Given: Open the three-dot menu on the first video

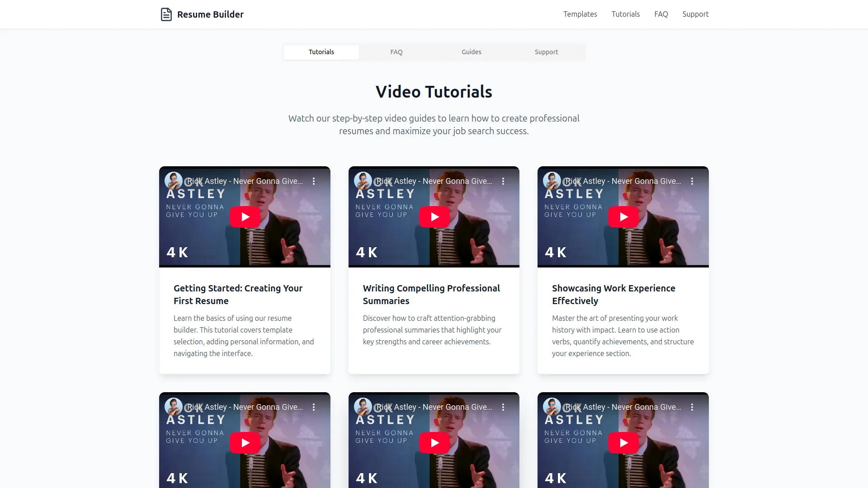Looking at the screenshot, I should point(314,181).
